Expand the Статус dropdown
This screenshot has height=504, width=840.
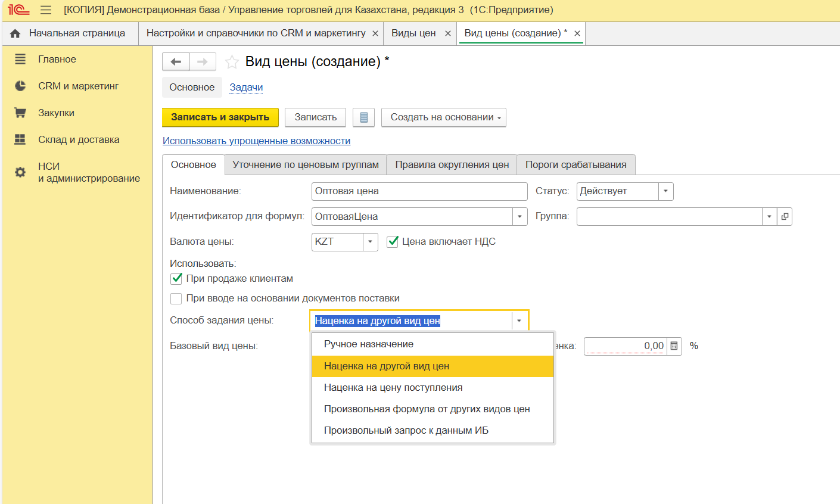coord(665,191)
